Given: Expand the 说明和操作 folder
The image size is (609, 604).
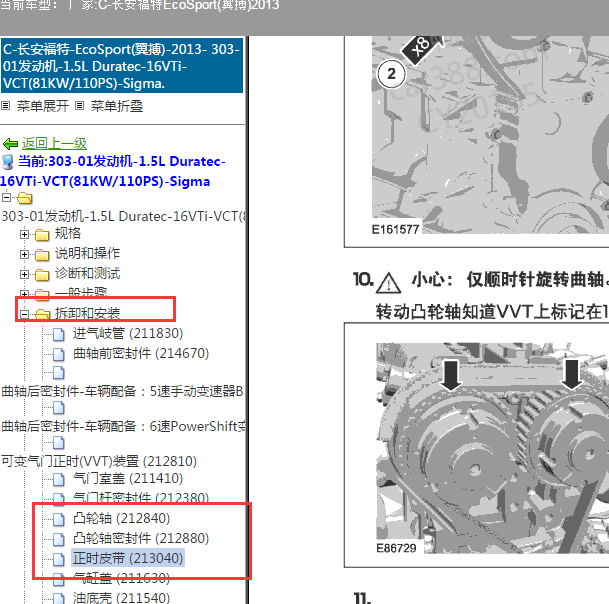Looking at the screenshot, I should coord(24,254).
